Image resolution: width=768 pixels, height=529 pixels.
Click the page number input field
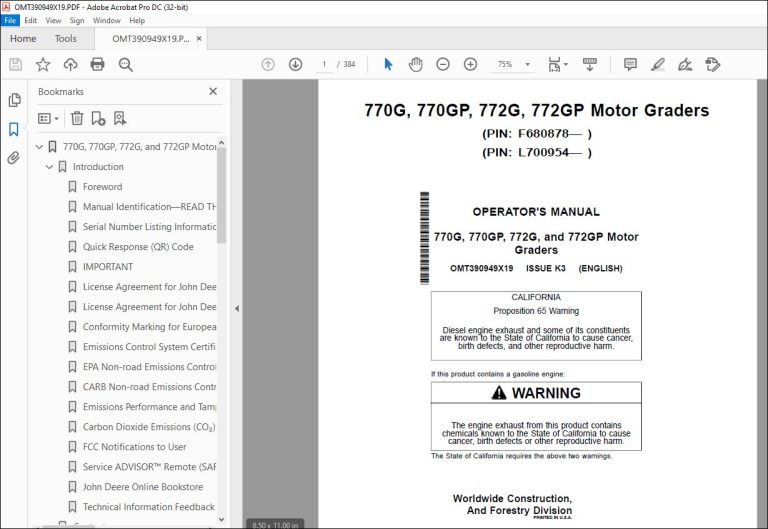tap(324, 64)
